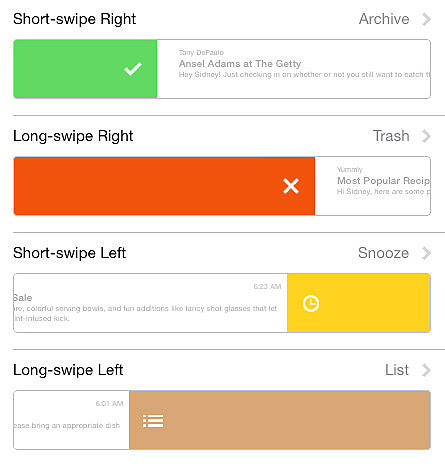Open the Archive action chevron
This screenshot has height=464, width=445.
coord(426,19)
